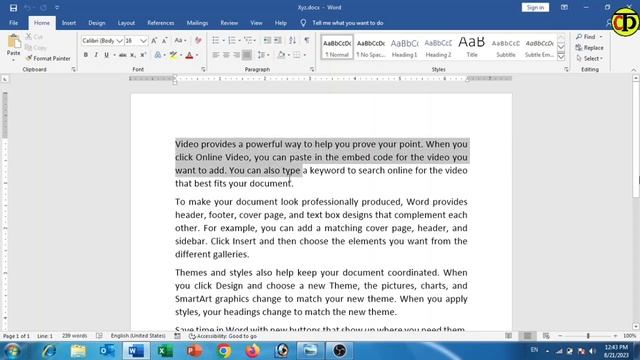Apply the Title style

click(x=472, y=47)
